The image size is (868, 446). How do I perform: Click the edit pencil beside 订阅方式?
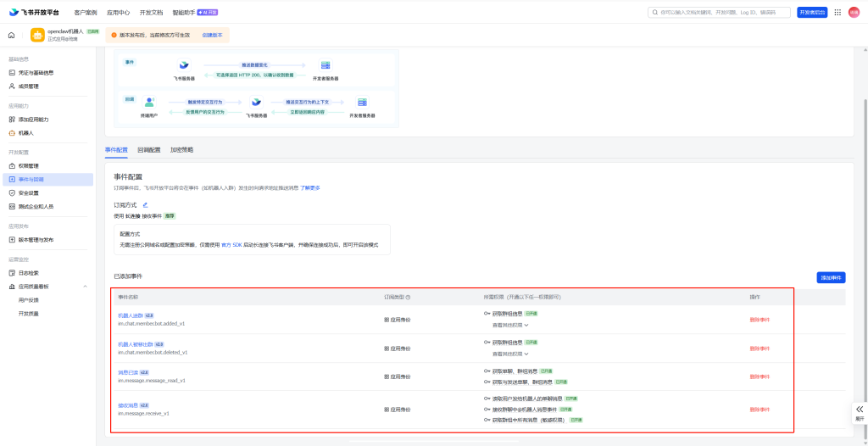pos(145,204)
